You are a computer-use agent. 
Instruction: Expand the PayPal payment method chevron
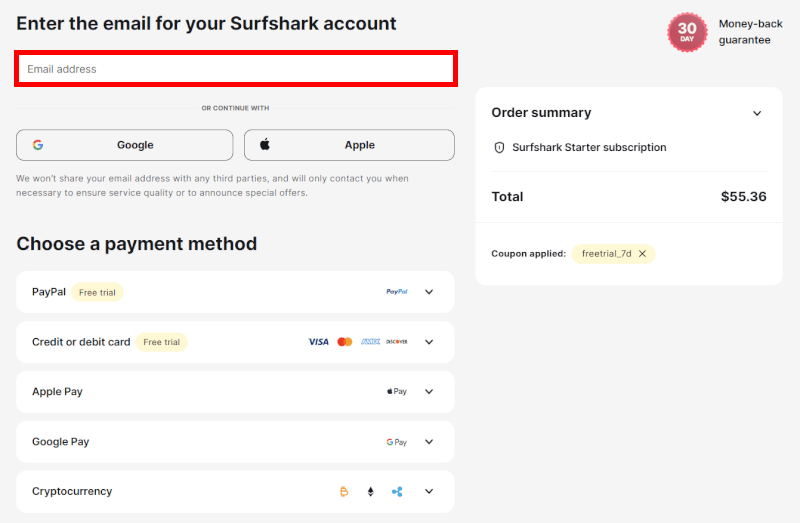click(x=429, y=292)
